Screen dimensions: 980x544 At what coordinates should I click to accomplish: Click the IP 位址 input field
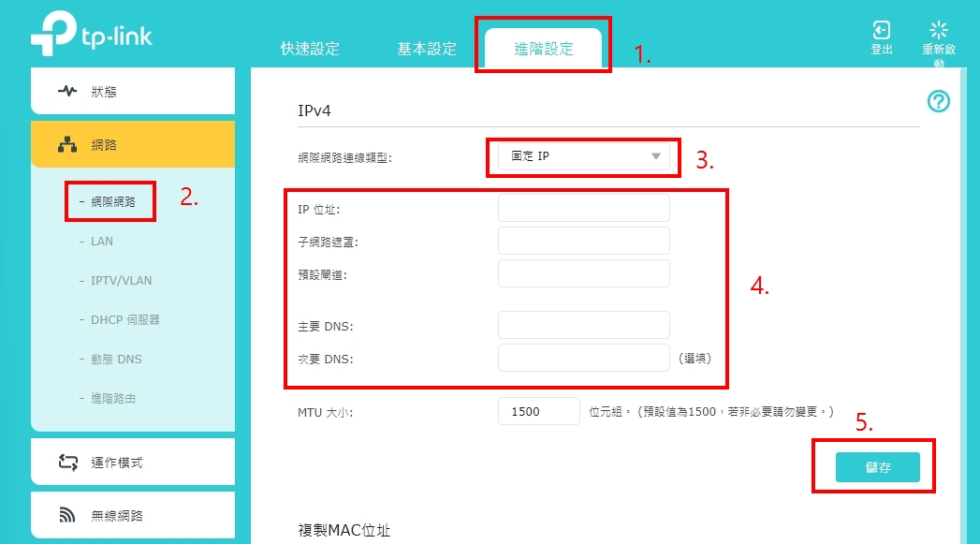(583, 208)
